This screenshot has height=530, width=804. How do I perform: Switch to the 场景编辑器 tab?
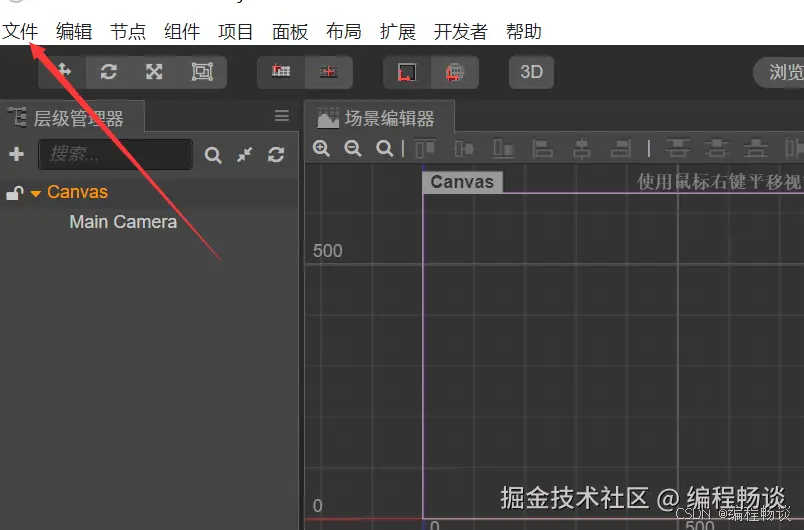click(x=379, y=118)
